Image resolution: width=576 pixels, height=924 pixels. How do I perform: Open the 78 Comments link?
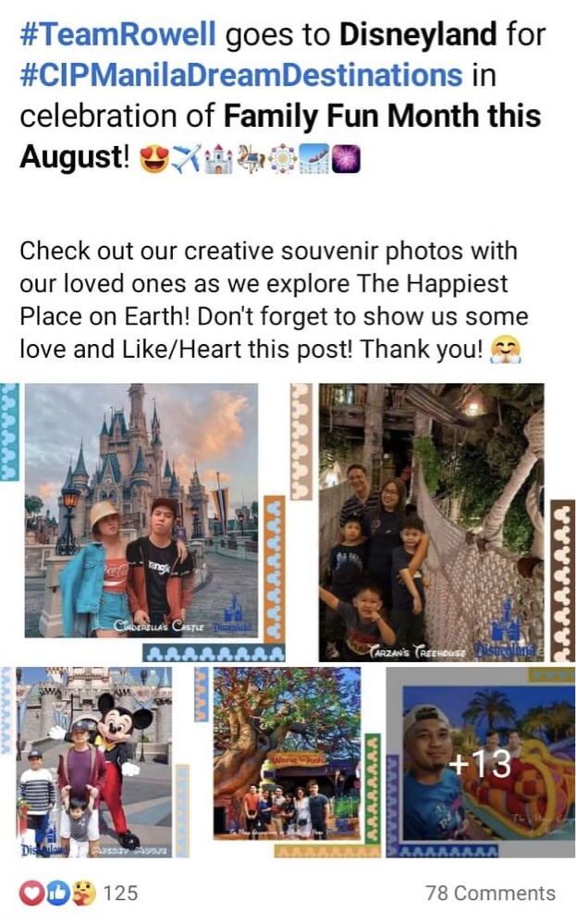click(490, 893)
